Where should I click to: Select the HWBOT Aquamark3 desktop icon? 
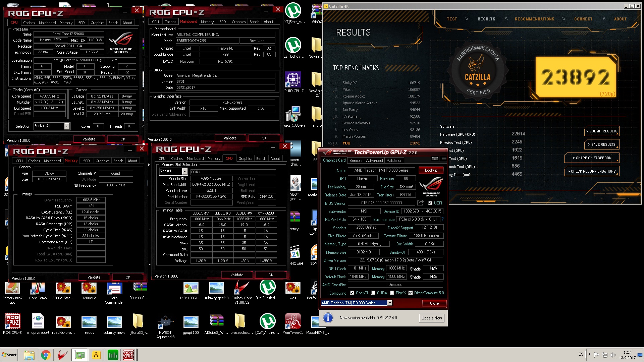point(165,326)
